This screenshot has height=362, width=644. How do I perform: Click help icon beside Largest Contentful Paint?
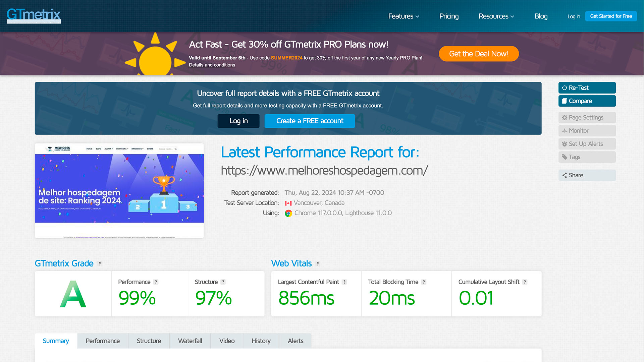(344, 282)
